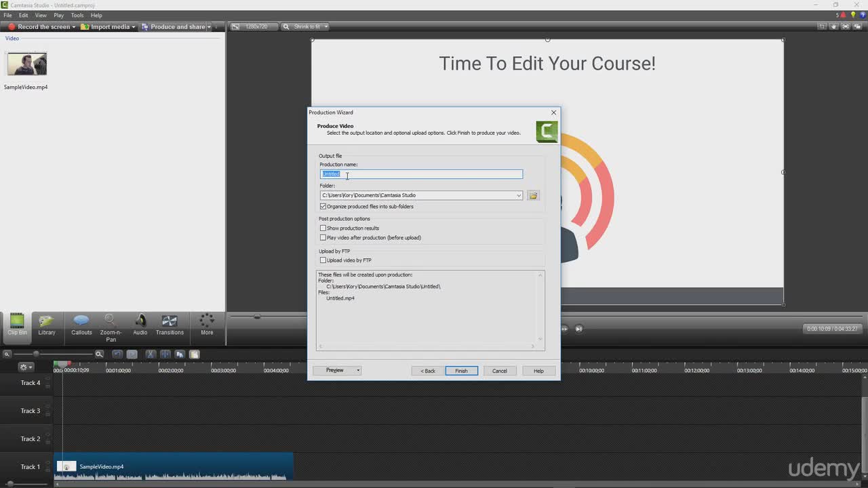Open the Preview button dropdown arrow
The width and height of the screenshot is (868, 488).
pyautogui.click(x=358, y=371)
